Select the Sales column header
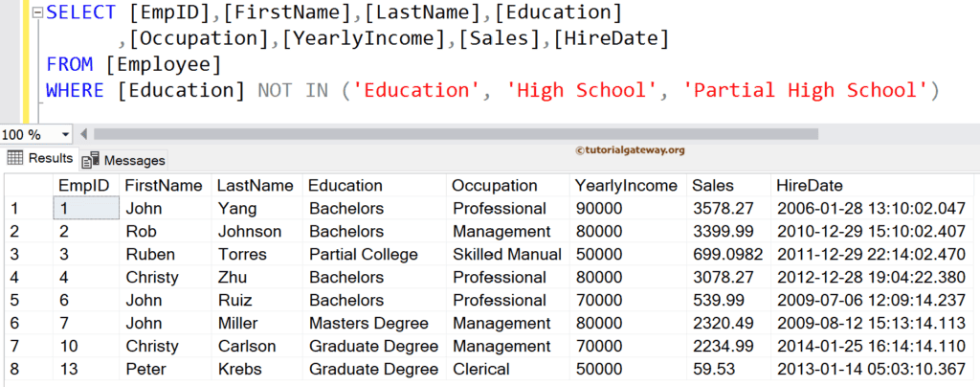 [728, 185]
